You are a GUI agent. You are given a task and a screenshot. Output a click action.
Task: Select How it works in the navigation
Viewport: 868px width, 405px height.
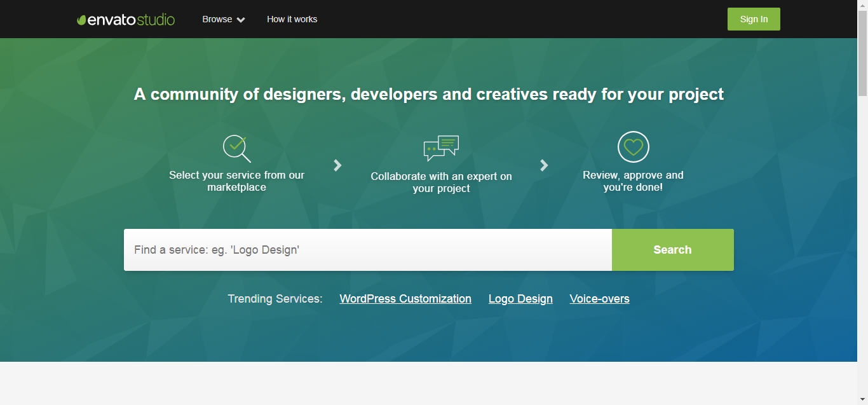[x=292, y=19]
